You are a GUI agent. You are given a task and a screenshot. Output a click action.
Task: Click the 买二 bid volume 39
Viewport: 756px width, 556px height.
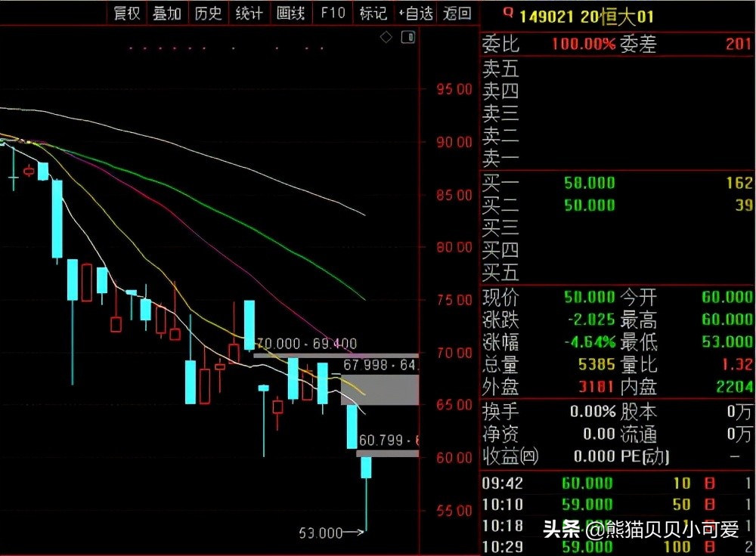pos(743,205)
